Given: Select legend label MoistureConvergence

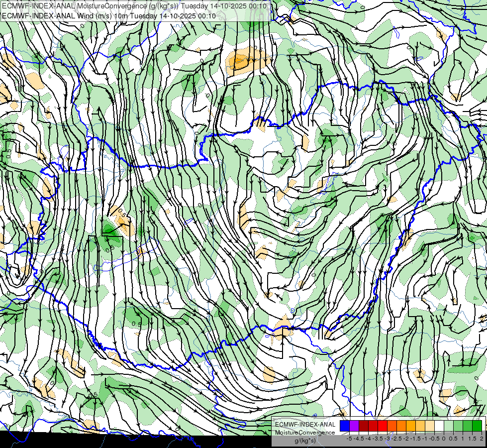Looking at the screenshot, I should (305, 433).
